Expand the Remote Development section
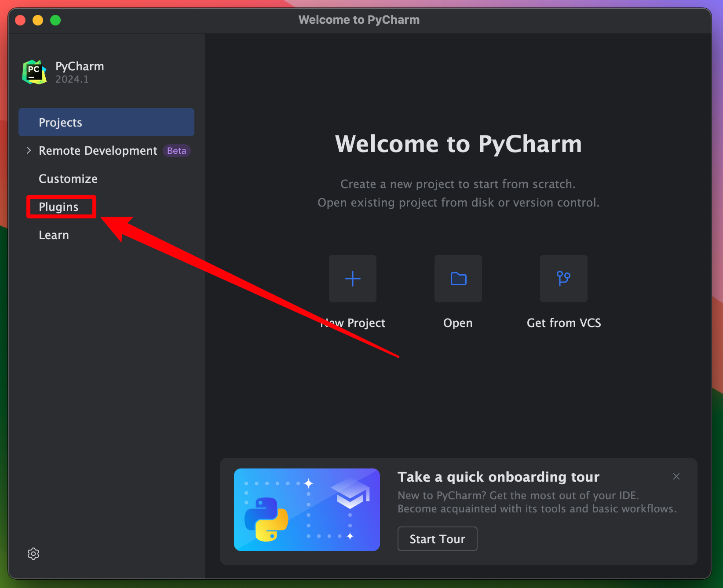723x588 pixels. tap(29, 150)
